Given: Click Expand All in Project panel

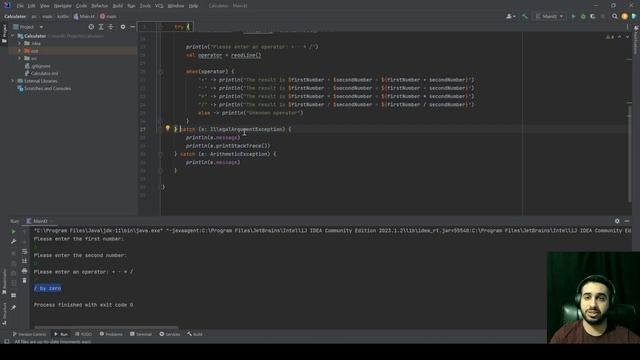Looking at the screenshot, I should (x=101, y=27).
